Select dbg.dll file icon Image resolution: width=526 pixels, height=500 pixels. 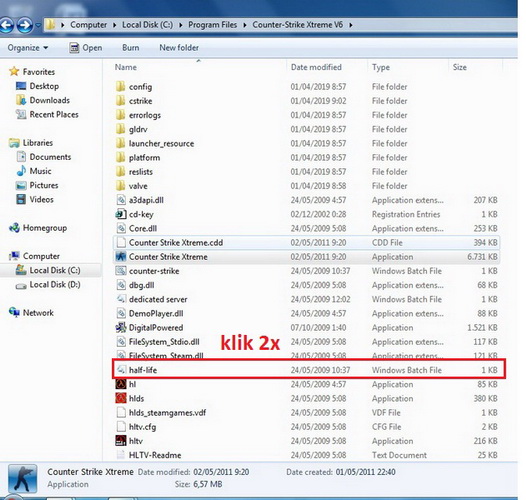[x=120, y=285]
